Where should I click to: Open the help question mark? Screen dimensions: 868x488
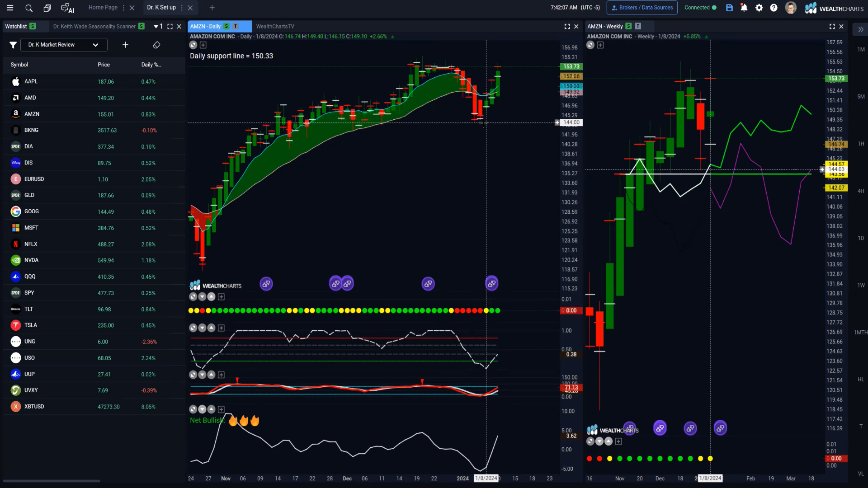pyautogui.click(x=774, y=8)
